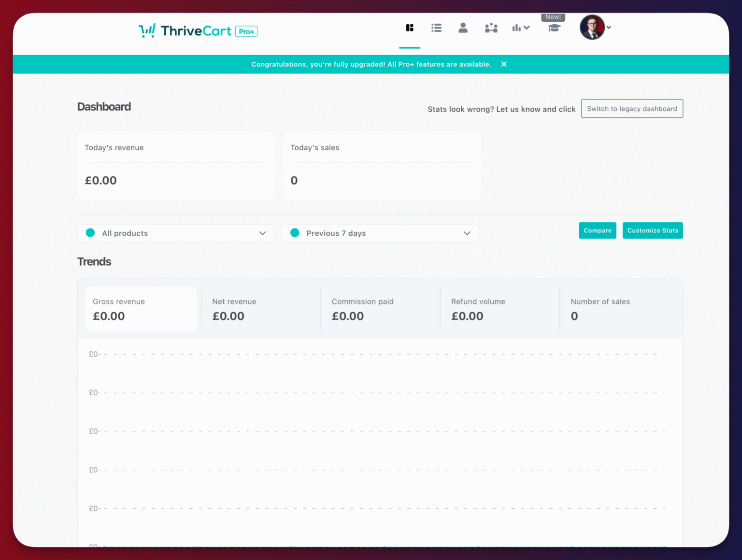Click the Compare button
This screenshot has height=560, width=742.
[597, 230]
